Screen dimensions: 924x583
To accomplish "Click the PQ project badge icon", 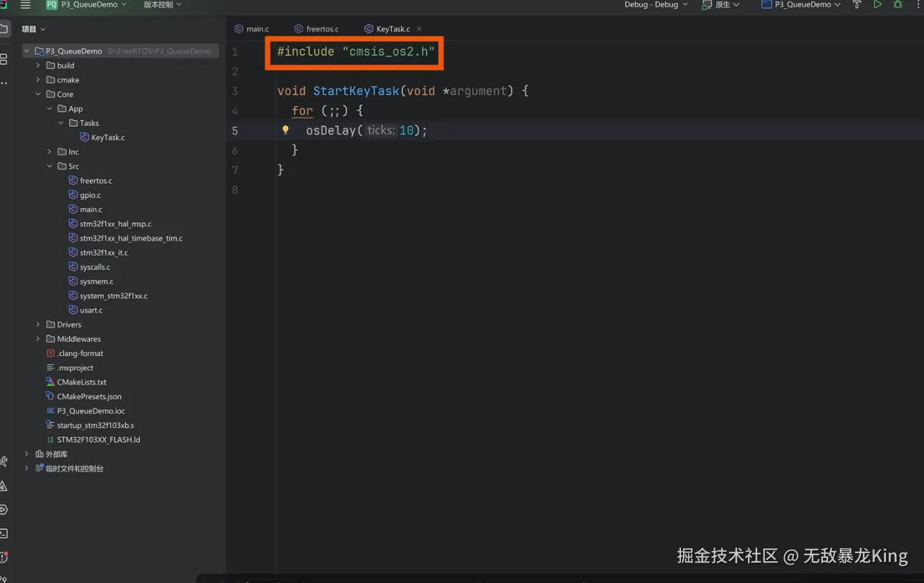I will [52, 5].
